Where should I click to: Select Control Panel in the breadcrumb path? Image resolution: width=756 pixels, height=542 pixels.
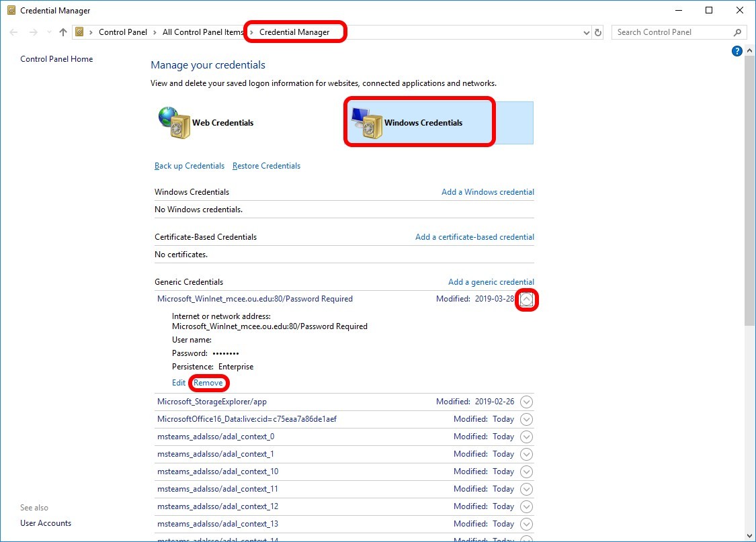pos(122,32)
